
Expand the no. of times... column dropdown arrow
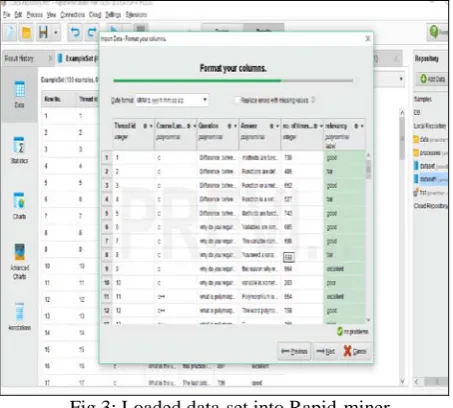[321, 126]
